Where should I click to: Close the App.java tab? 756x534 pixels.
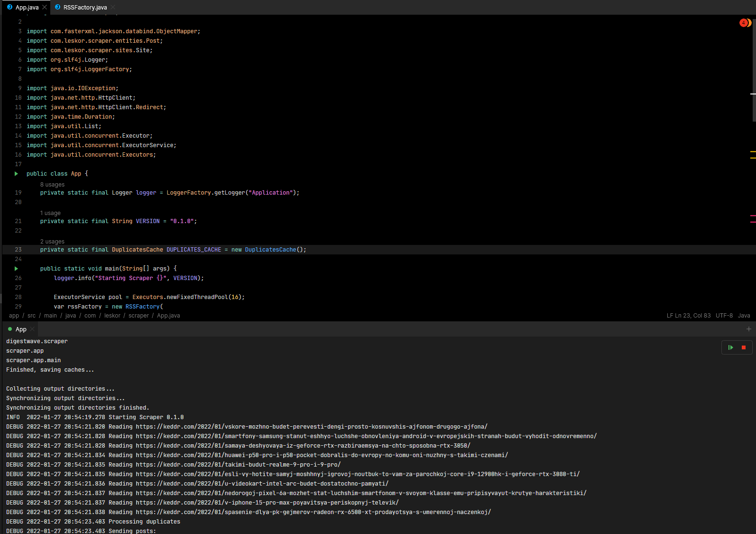coord(45,7)
